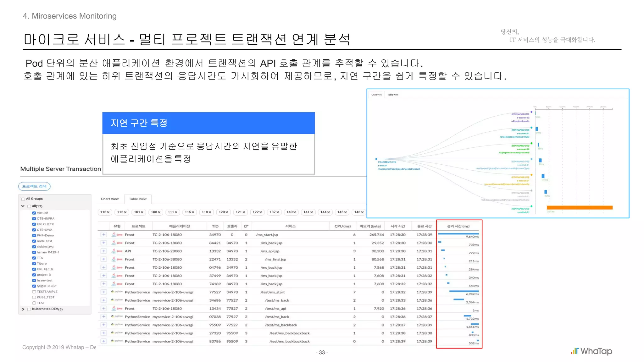Image resolution: width=644 pixels, height=362 pixels.
Task: Sort by the CPU (ms) column header
Action: (342, 226)
